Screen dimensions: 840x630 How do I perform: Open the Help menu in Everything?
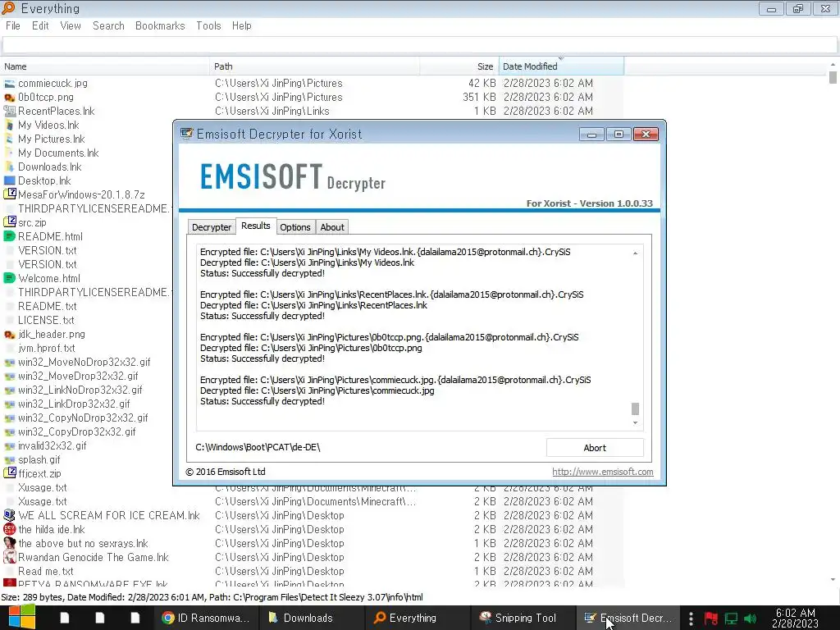(242, 25)
